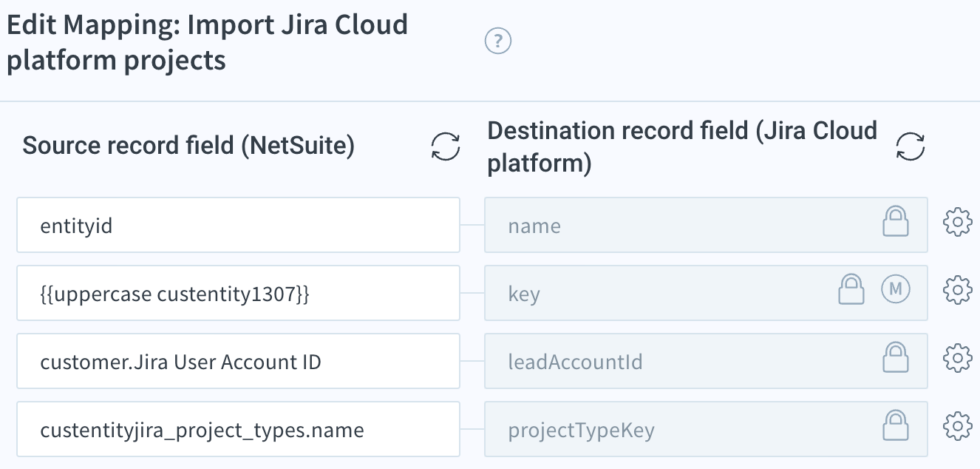Click the Destination record field (Jira Cloud platform) heading

[682, 146]
